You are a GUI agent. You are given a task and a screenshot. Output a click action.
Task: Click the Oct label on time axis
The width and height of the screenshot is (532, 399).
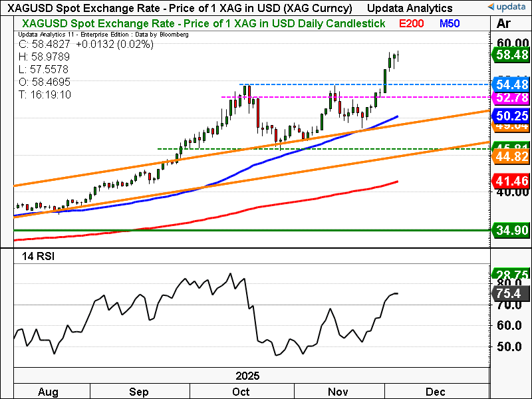(x=241, y=391)
